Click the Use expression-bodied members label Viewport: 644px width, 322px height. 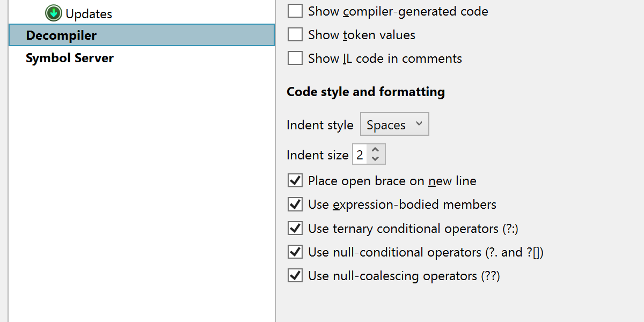(402, 204)
